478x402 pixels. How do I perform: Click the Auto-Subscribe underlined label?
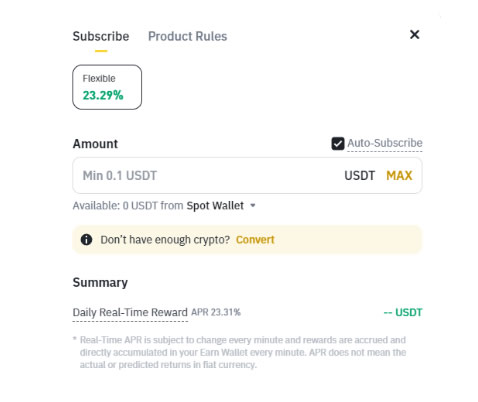click(x=385, y=143)
